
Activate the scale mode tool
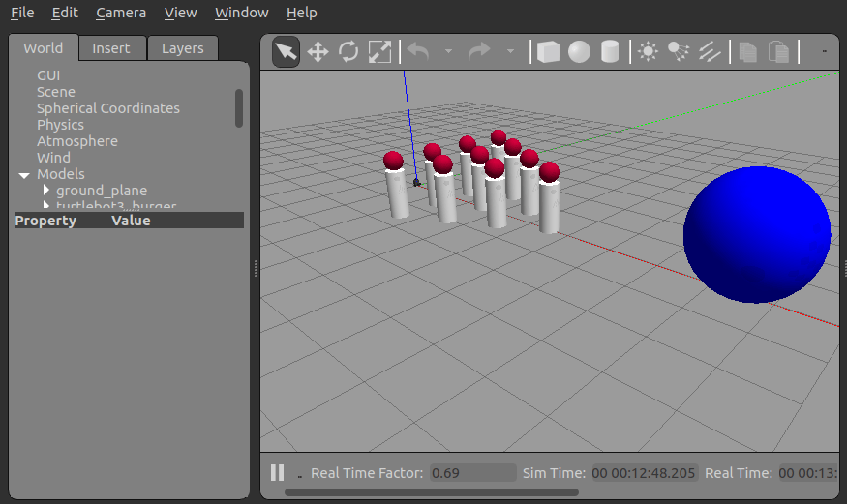point(379,52)
